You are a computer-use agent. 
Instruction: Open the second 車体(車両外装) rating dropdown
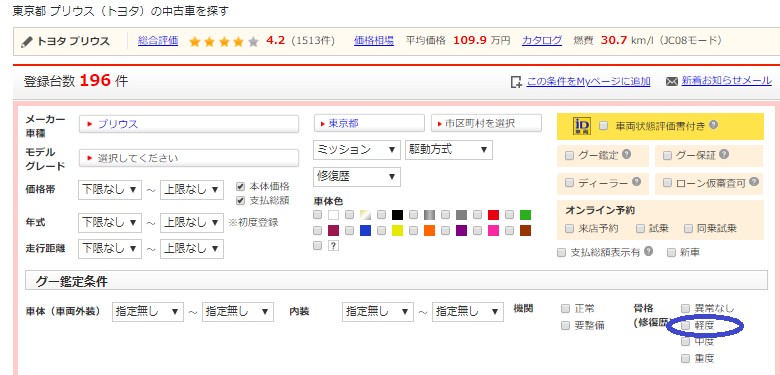point(238,312)
